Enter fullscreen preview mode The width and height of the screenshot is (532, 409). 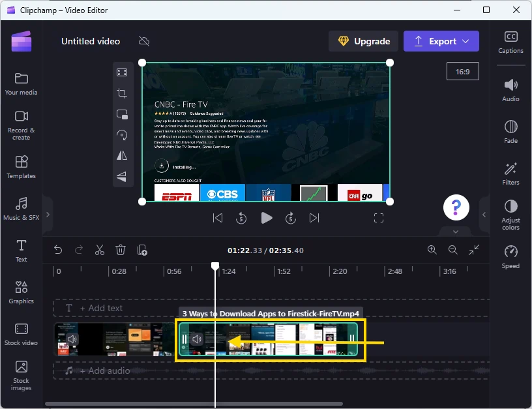tap(379, 218)
